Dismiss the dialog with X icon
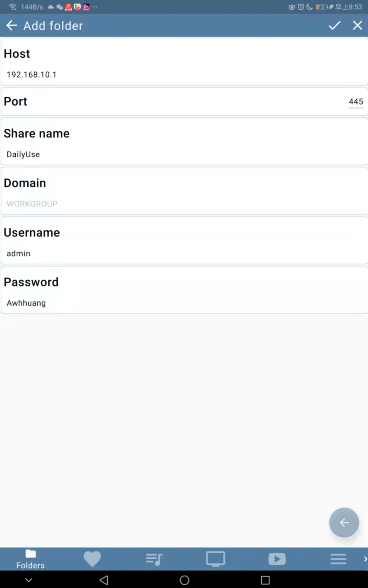The image size is (368, 588). pos(357,25)
